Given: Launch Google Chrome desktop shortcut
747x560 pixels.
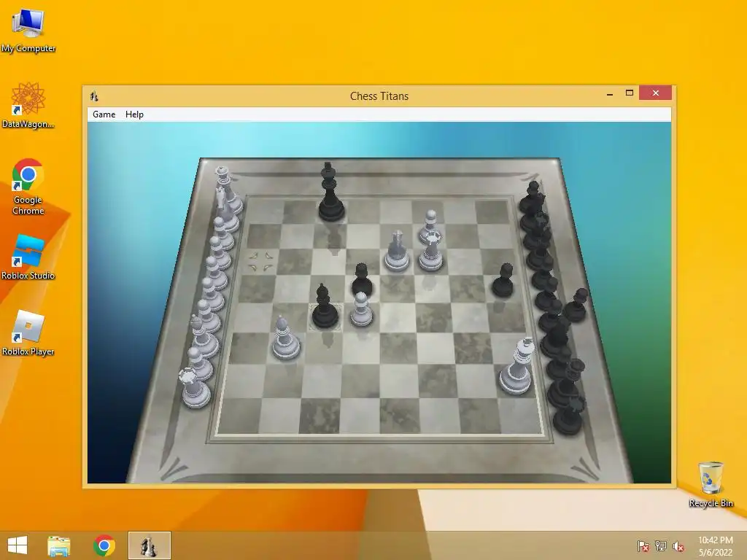Looking at the screenshot, I should pyautogui.click(x=28, y=186).
